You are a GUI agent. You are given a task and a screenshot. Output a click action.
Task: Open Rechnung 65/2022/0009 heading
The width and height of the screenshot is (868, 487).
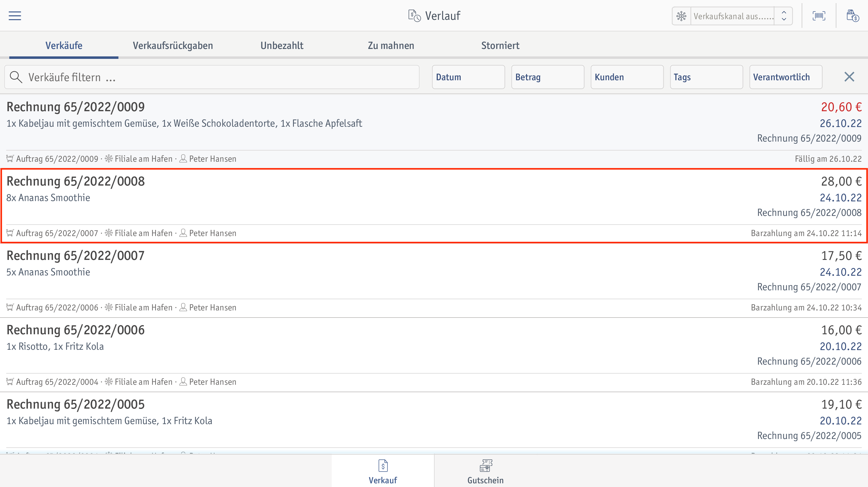coord(75,107)
